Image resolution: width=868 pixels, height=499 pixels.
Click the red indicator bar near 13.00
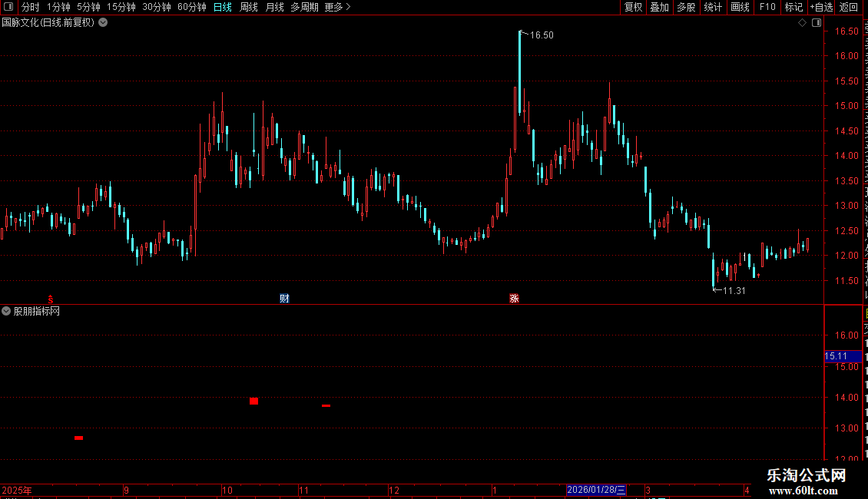pos(78,438)
